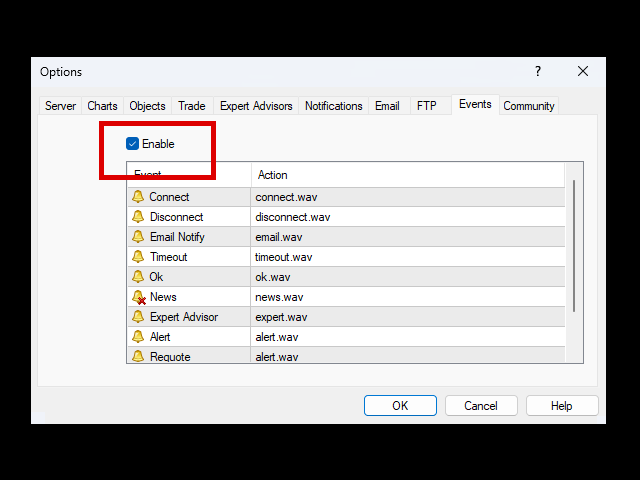Click the bell icon beside Email Notify
The image size is (640, 480).
[x=138, y=237]
